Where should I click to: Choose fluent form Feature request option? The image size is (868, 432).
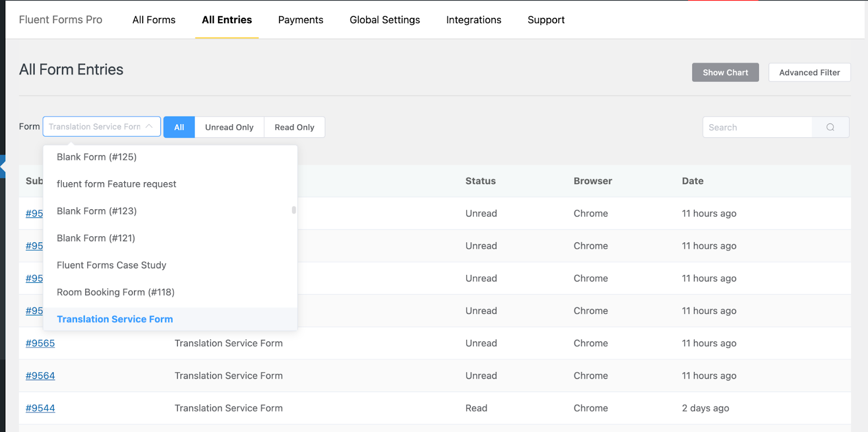[x=170, y=184]
